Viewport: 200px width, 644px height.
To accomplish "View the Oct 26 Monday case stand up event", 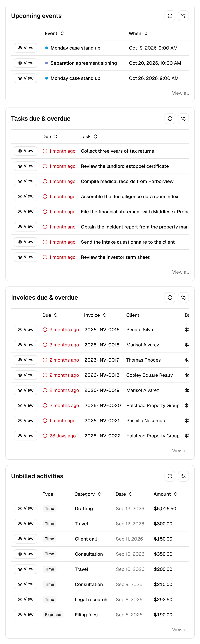I will 26,78.
